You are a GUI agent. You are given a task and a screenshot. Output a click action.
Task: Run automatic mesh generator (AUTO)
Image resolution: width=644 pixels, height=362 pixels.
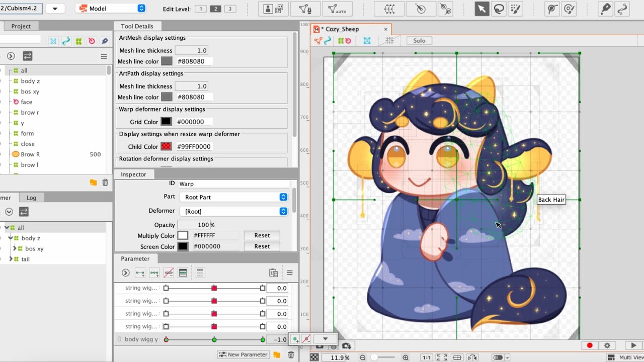(337, 9)
